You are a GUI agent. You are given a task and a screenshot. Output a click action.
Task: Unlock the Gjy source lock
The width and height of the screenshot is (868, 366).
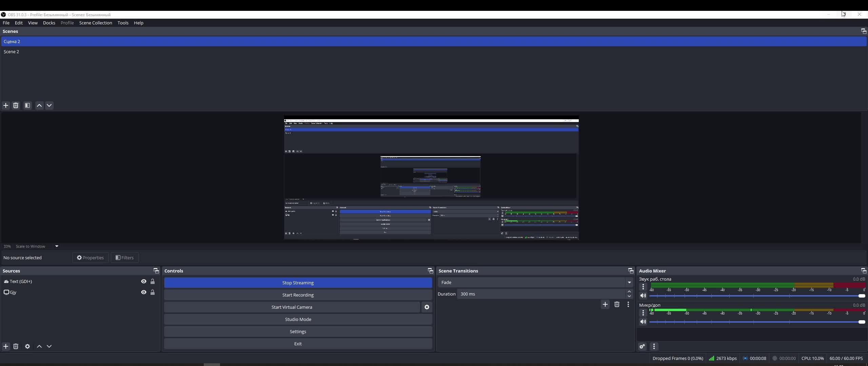coord(153,292)
